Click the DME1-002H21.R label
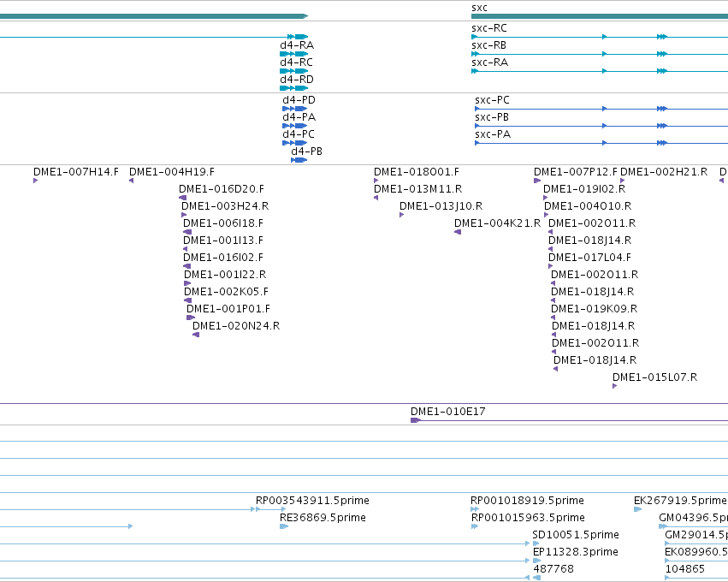 point(664,172)
